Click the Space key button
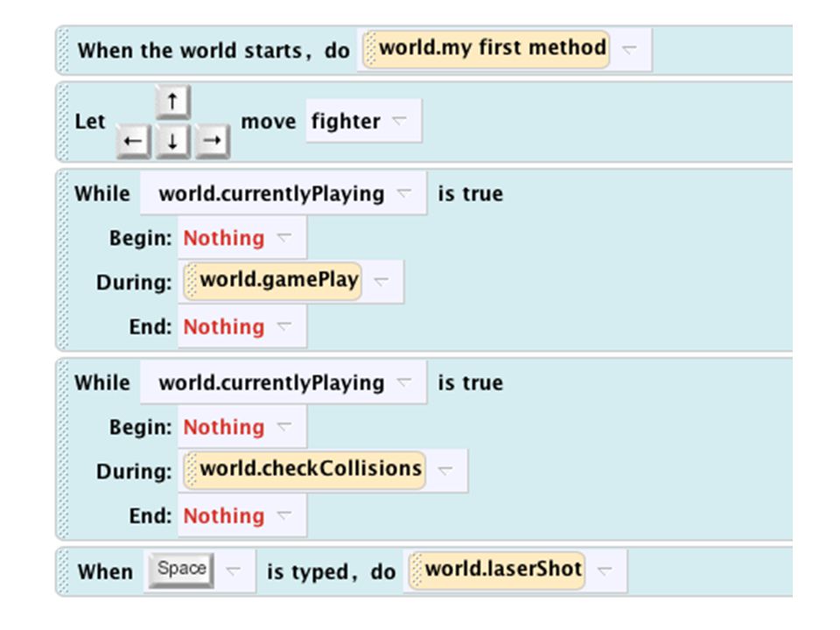This screenshot has width=840, height=630. pyautogui.click(x=182, y=570)
